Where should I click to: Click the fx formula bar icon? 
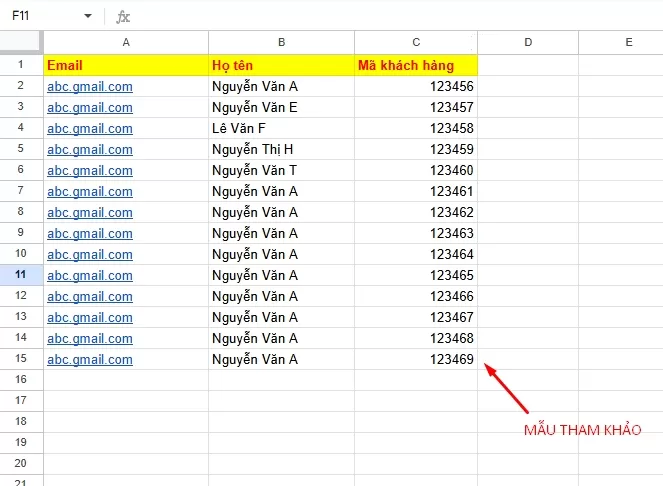[123, 17]
